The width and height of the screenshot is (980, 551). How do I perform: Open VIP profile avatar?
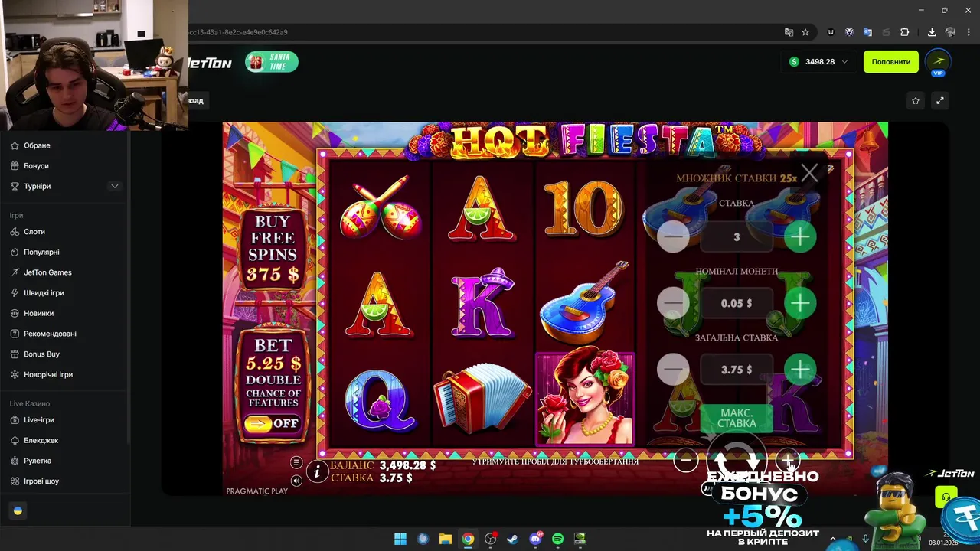pos(938,62)
